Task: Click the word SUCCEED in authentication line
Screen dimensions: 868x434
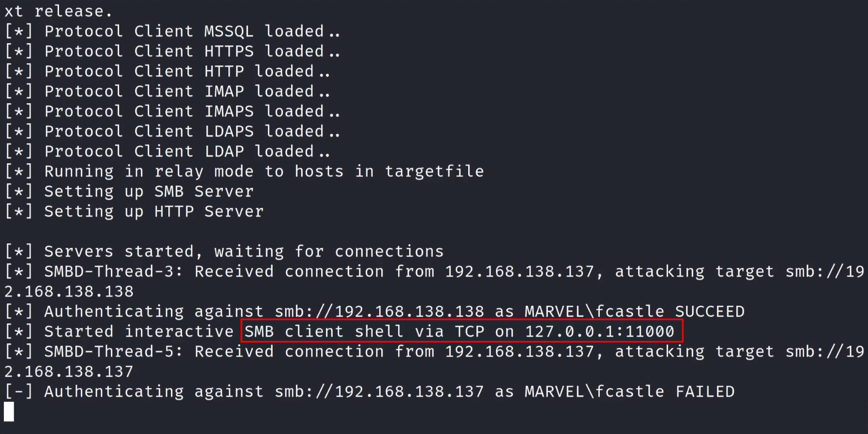Action: click(x=710, y=311)
